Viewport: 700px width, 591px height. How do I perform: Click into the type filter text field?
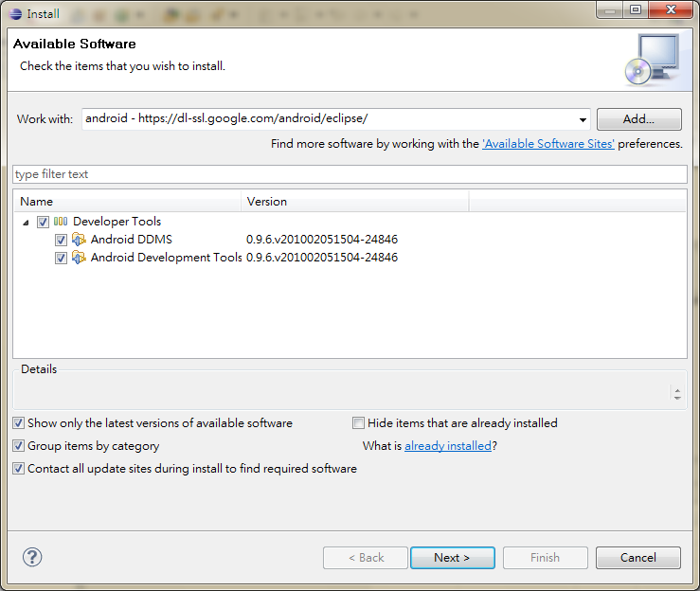point(350,174)
